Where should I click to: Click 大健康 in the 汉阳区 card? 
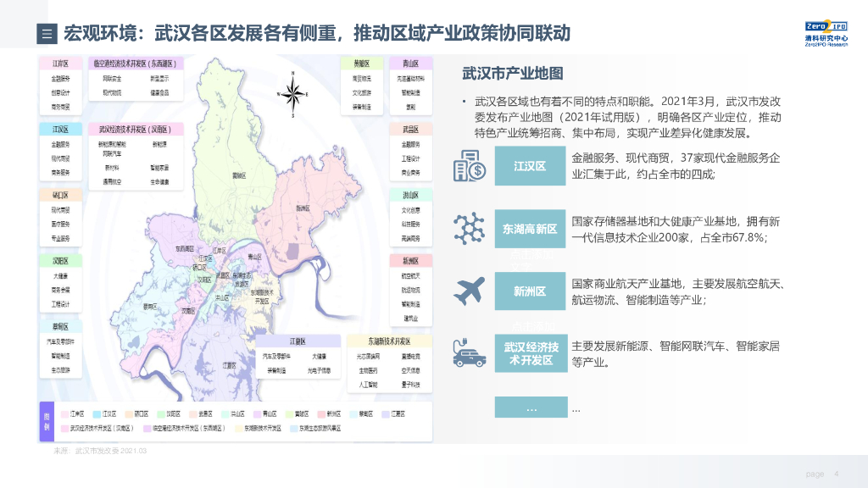pos(60,275)
